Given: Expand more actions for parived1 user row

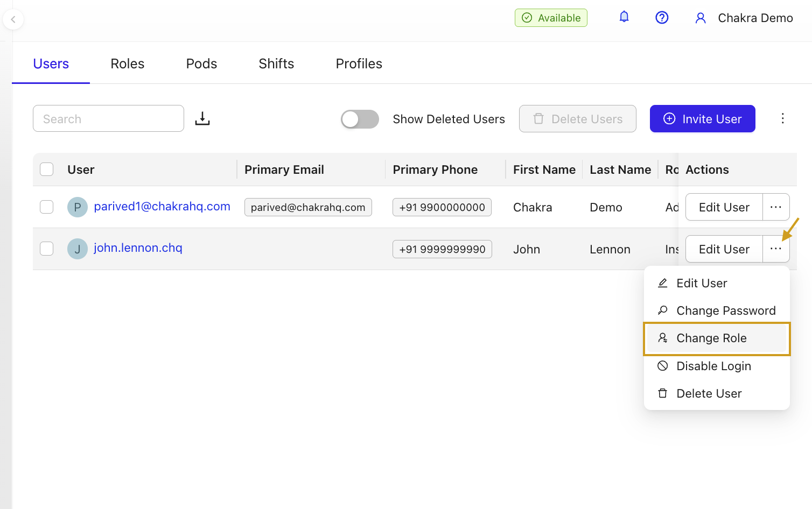Looking at the screenshot, I should (x=775, y=207).
